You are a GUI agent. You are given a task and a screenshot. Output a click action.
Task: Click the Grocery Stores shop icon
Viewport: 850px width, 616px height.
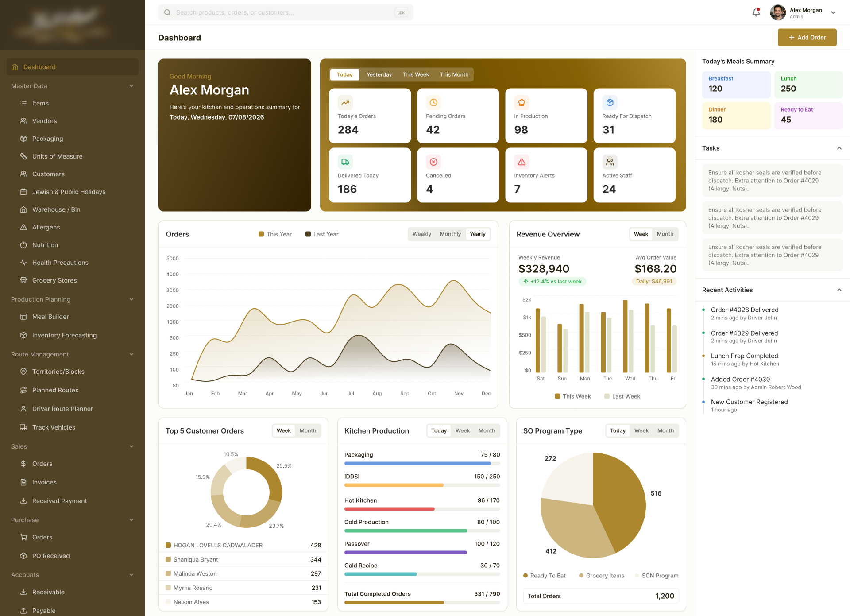coord(23,280)
